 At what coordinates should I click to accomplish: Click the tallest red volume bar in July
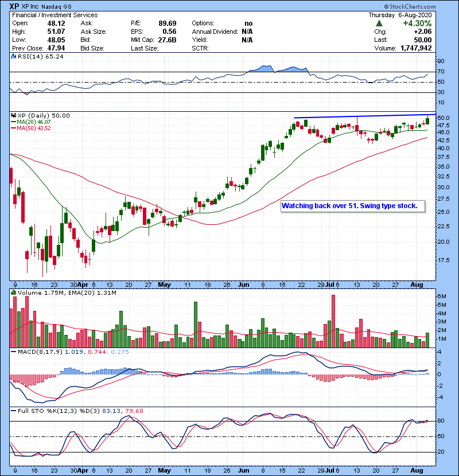[333, 321]
